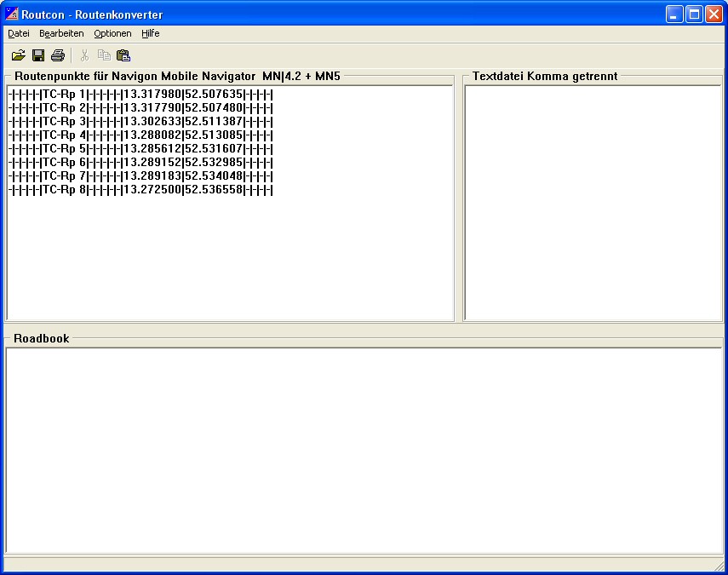Maximize the Routcon window
728x575 pixels.
(694, 14)
